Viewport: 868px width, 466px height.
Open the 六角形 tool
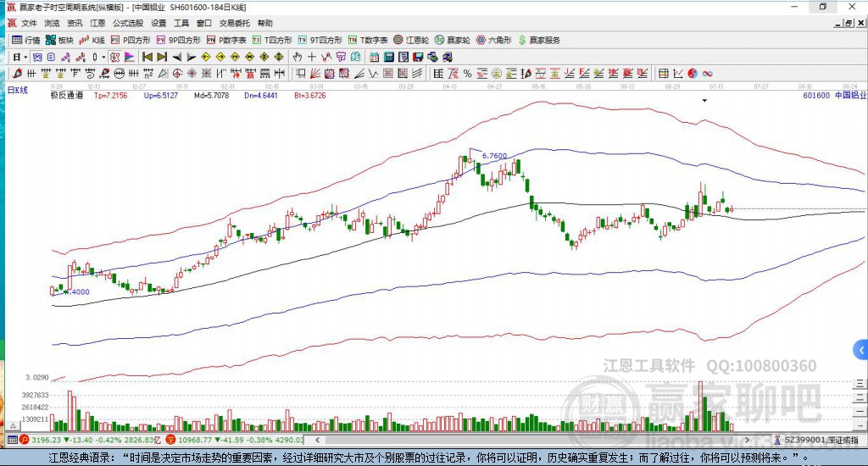[494, 40]
